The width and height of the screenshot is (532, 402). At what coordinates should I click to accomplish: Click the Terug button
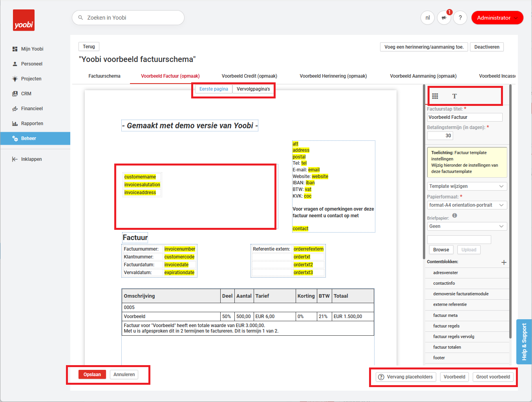(89, 47)
